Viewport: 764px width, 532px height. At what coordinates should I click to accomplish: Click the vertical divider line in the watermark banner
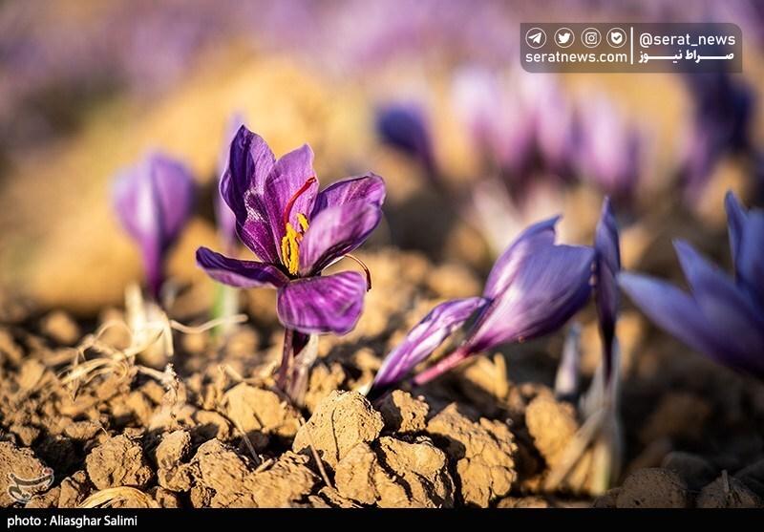[x=633, y=48]
